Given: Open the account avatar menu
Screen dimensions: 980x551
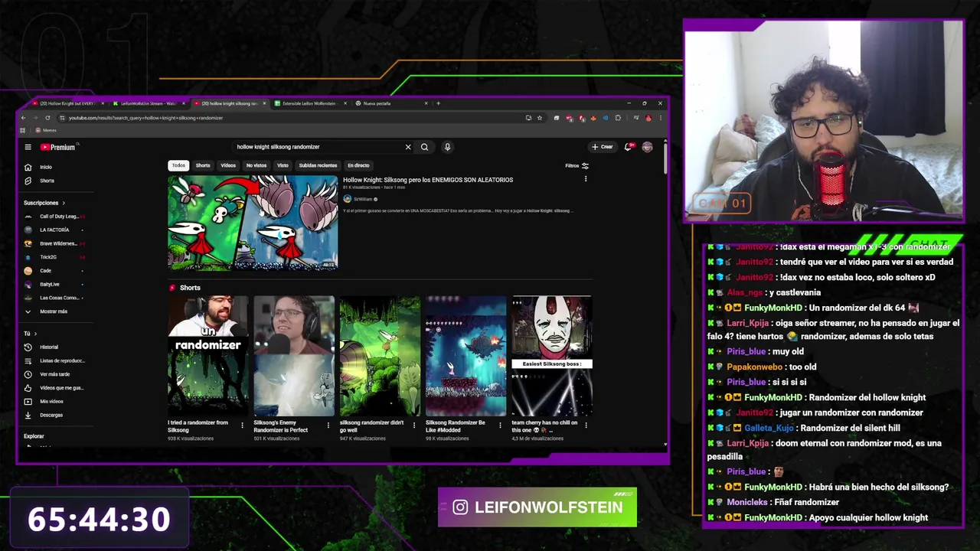Looking at the screenshot, I should pyautogui.click(x=647, y=147).
